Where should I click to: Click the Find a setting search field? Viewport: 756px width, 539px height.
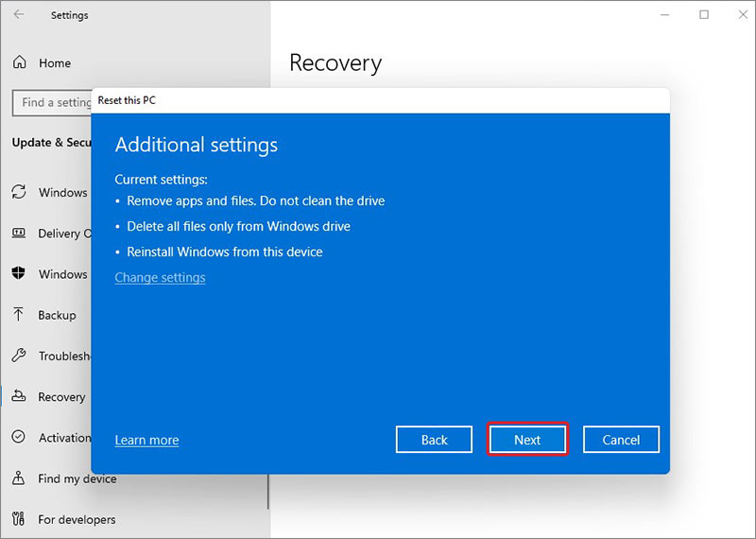click(x=52, y=103)
